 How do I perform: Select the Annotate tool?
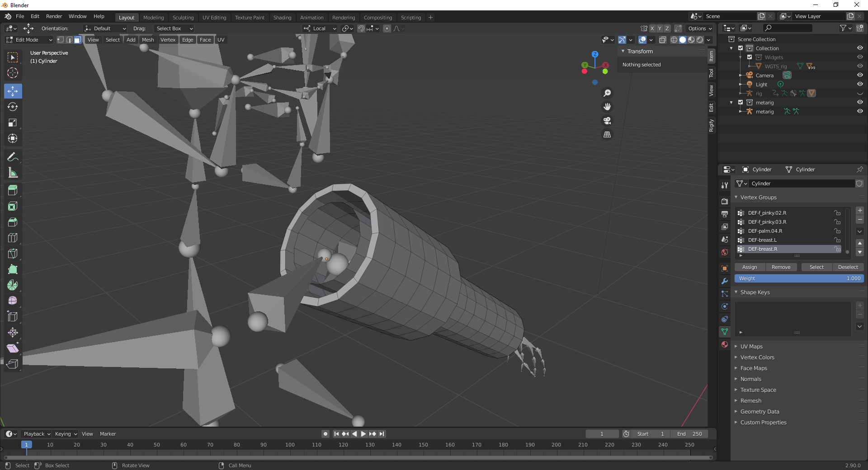coord(13,157)
